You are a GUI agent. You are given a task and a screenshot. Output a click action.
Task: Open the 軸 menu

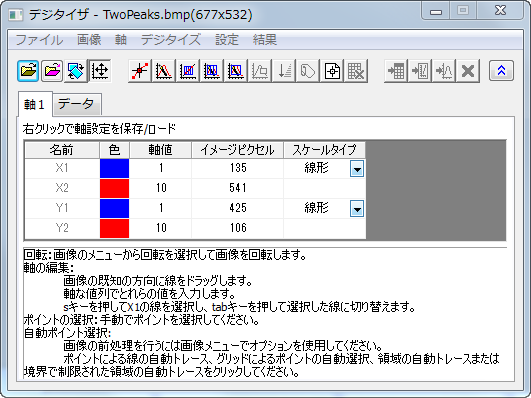point(121,40)
